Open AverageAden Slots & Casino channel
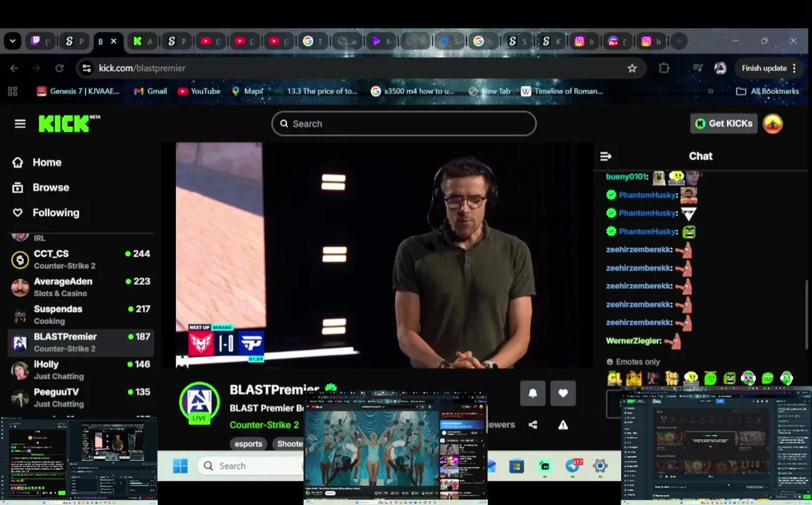 pos(80,287)
